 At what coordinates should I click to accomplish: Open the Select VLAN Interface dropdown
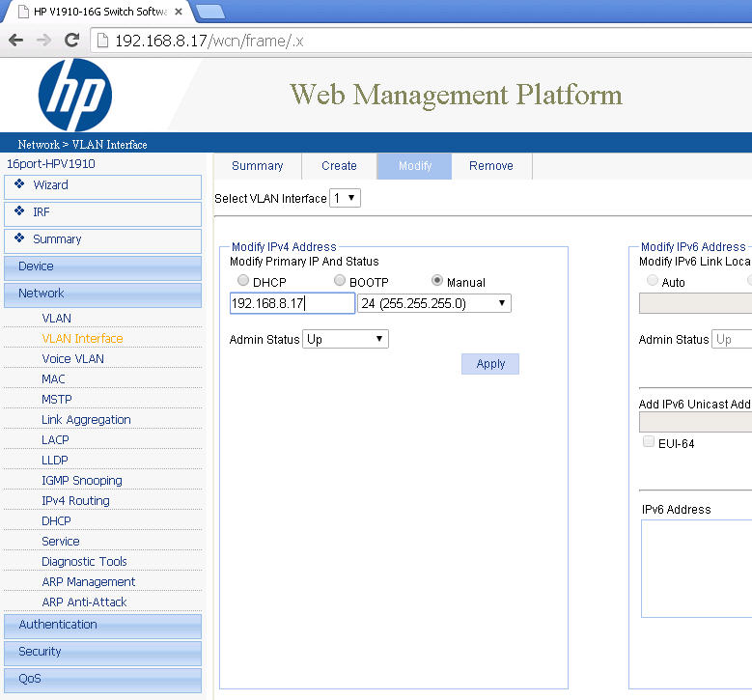pos(345,198)
